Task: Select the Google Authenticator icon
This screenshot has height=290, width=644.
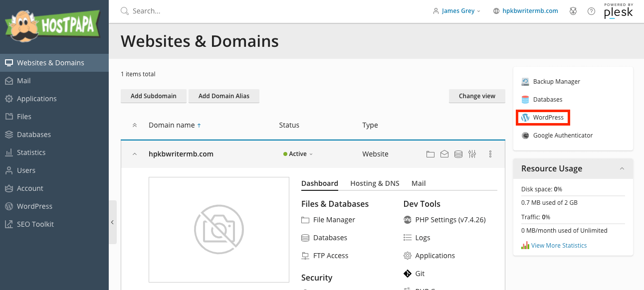Action: click(525, 135)
